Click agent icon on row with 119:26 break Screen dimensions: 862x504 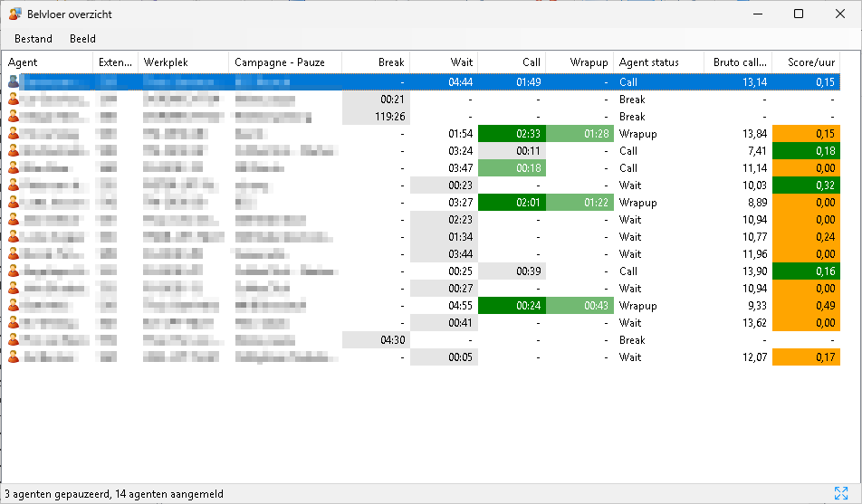14,117
